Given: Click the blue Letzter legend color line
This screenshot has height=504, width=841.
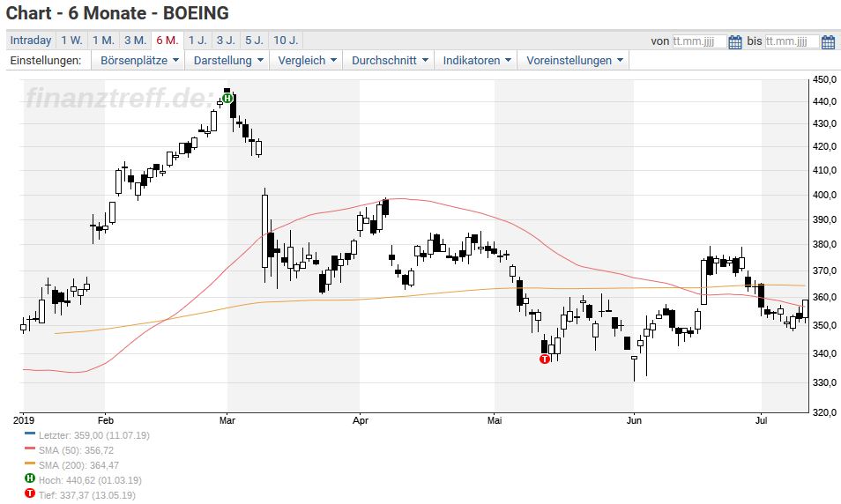Looking at the screenshot, I should 30,434.
